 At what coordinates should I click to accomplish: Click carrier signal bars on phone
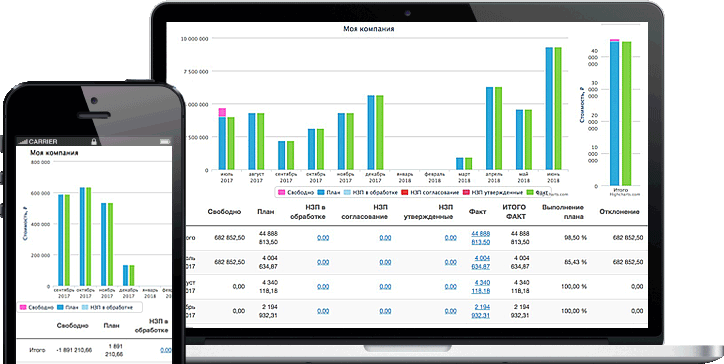point(23,141)
